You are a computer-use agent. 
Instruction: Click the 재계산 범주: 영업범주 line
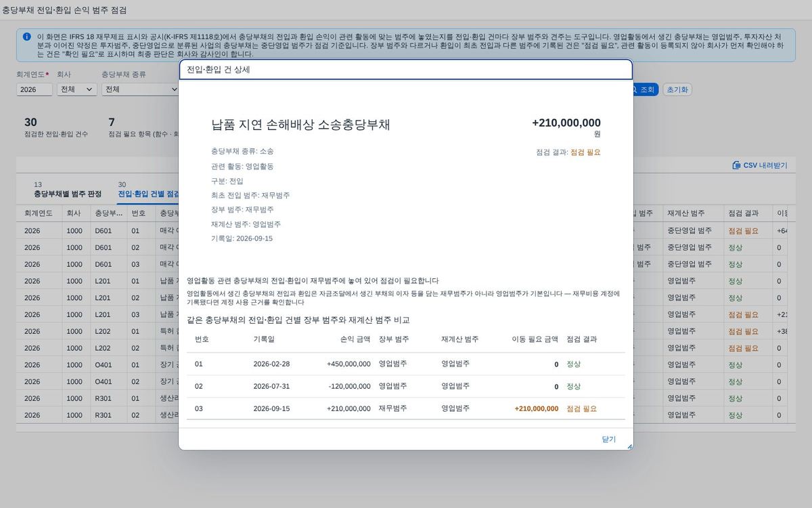(x=246, y=224)
